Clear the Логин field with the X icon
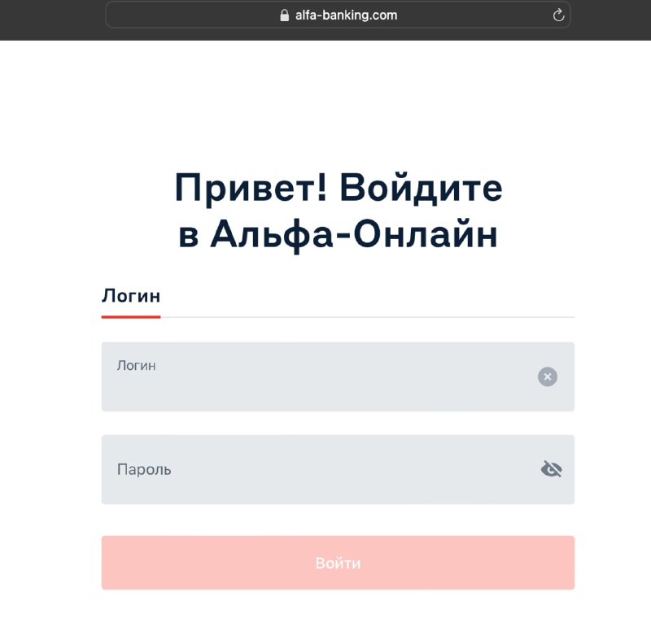The height and width of the screenshot is (644, 651). (x=548, y=376)
